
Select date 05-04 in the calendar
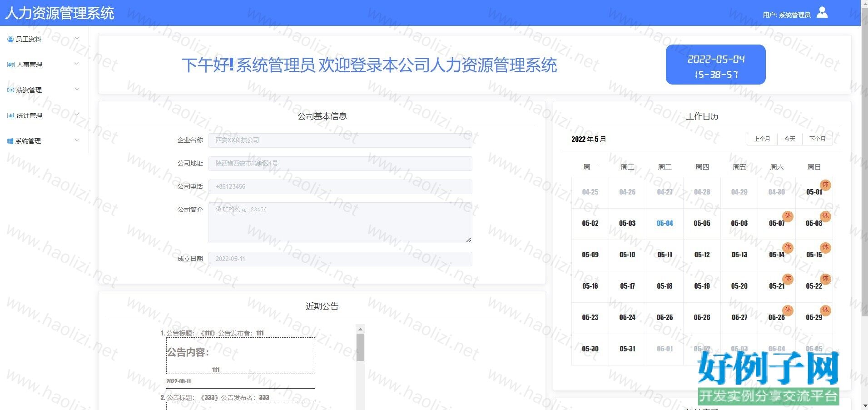[665, 223]
